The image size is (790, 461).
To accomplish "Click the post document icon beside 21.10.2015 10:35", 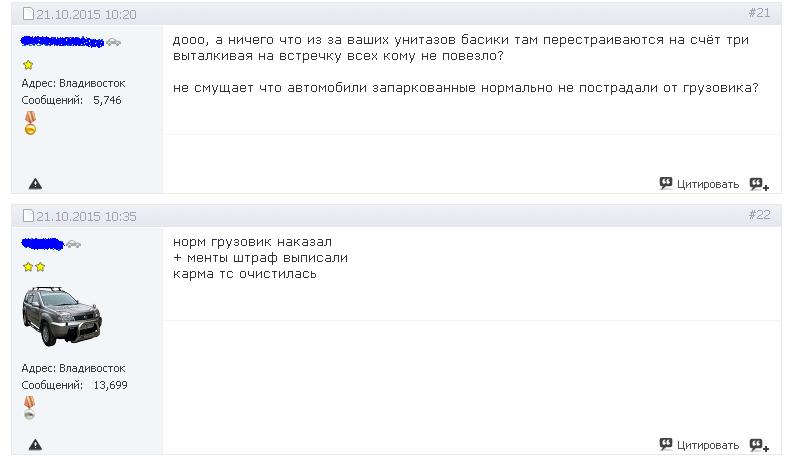I will click(29, 215).
